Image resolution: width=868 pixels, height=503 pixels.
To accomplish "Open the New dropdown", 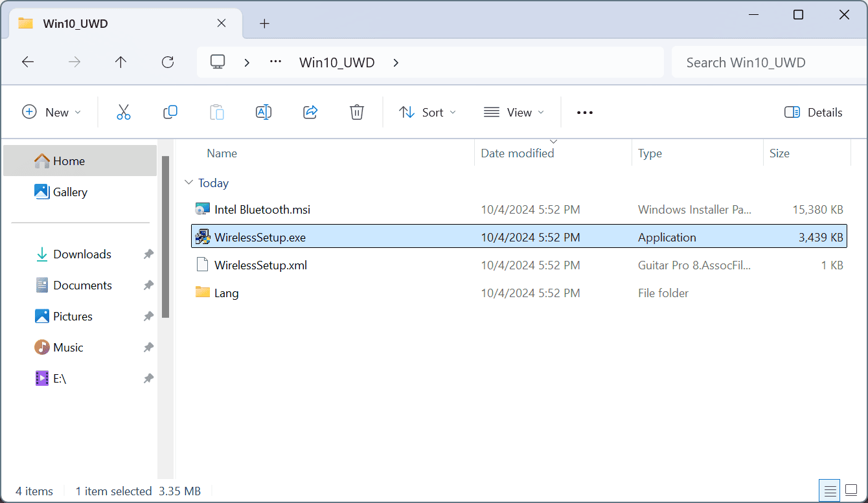I will point(52,112).
